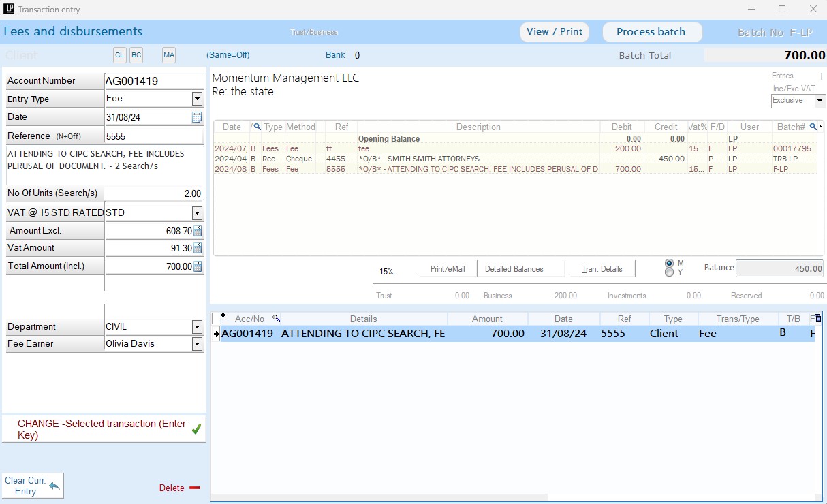The width and height of the screenshot is (827, 504).
Task: Click calculator icon beside Vat Amount
Action: (x=198, y=248)
